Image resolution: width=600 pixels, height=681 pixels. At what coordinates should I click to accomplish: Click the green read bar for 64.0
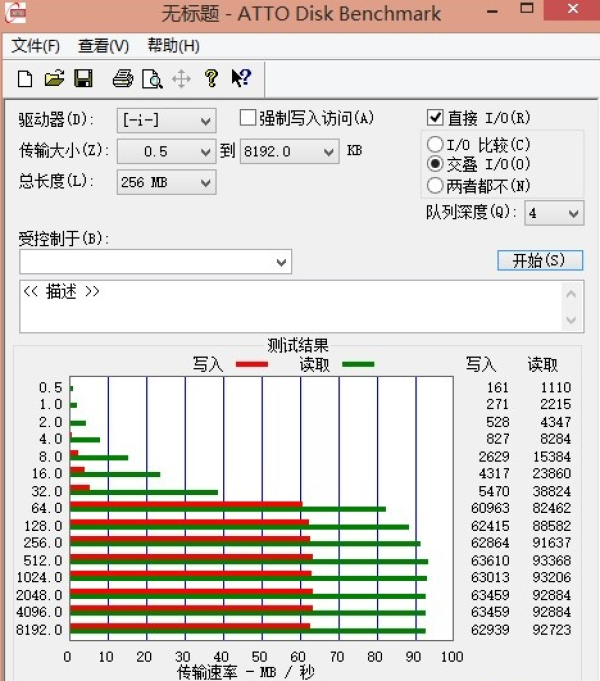point(228,509)
